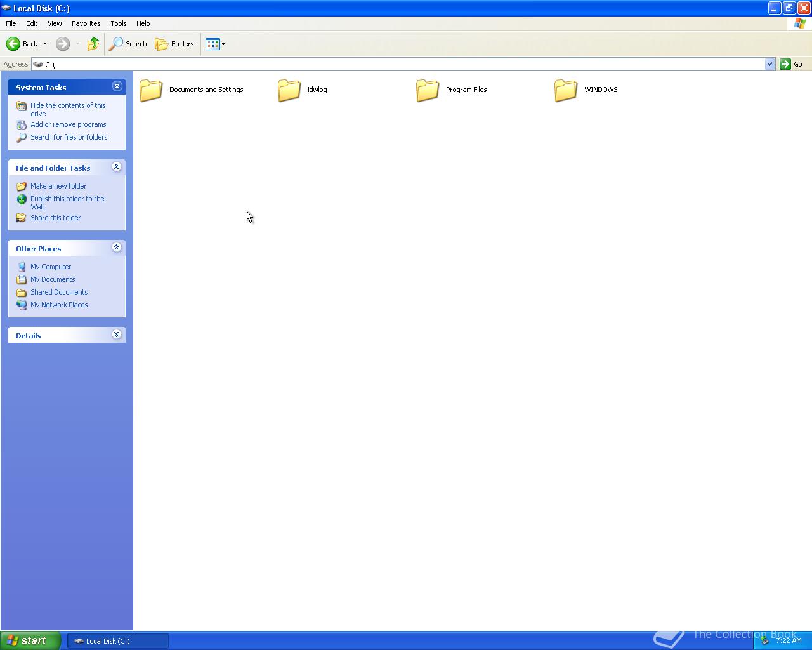Open My Documents from Other Places
This screenshot has width=812, height=650.
pyautogui.click(x=53, y=279)
